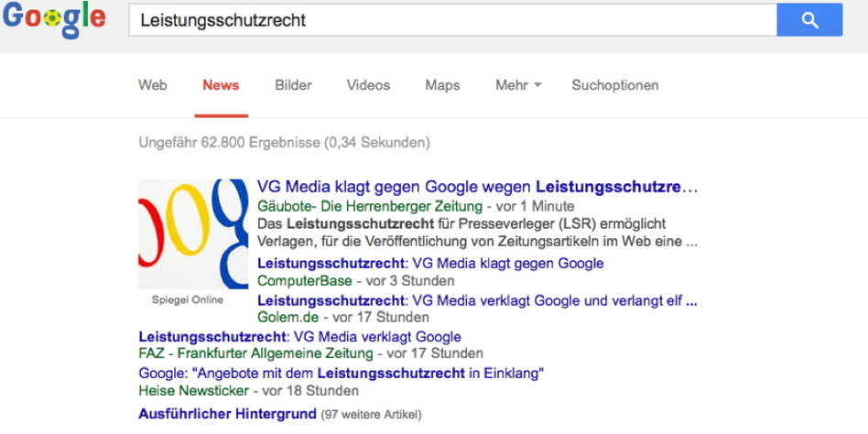868x434 pixels.
Task: Open the Spiegel Online news thumbnail
Action: coord(193,234)
